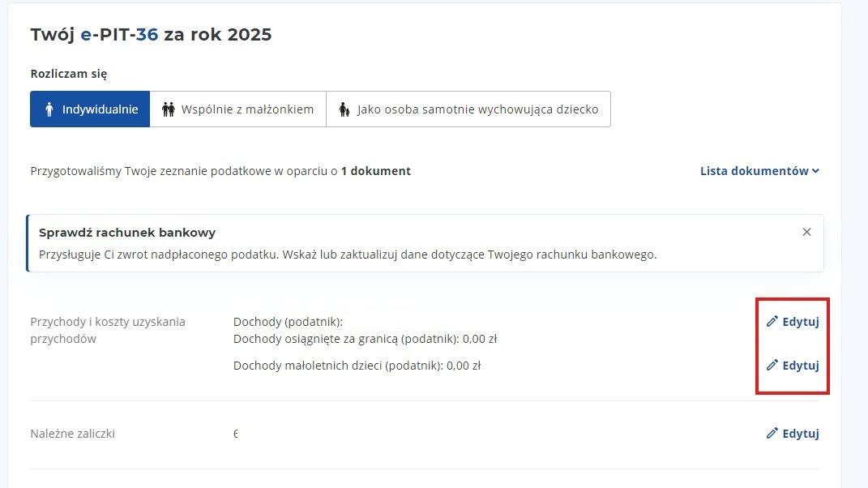This screenshot has width=868, height=488.
Task: Click the Przychody i koszty uzyskania przychodów label
Action: (108, 330)
